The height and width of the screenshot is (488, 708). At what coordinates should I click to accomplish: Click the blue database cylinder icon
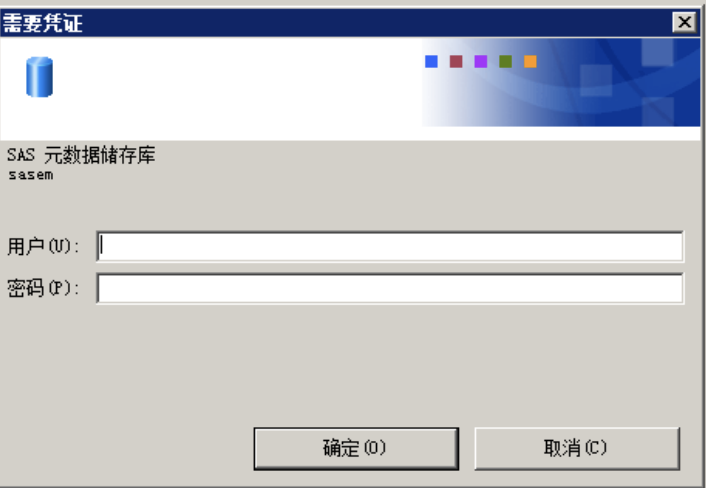pos(39,77)
